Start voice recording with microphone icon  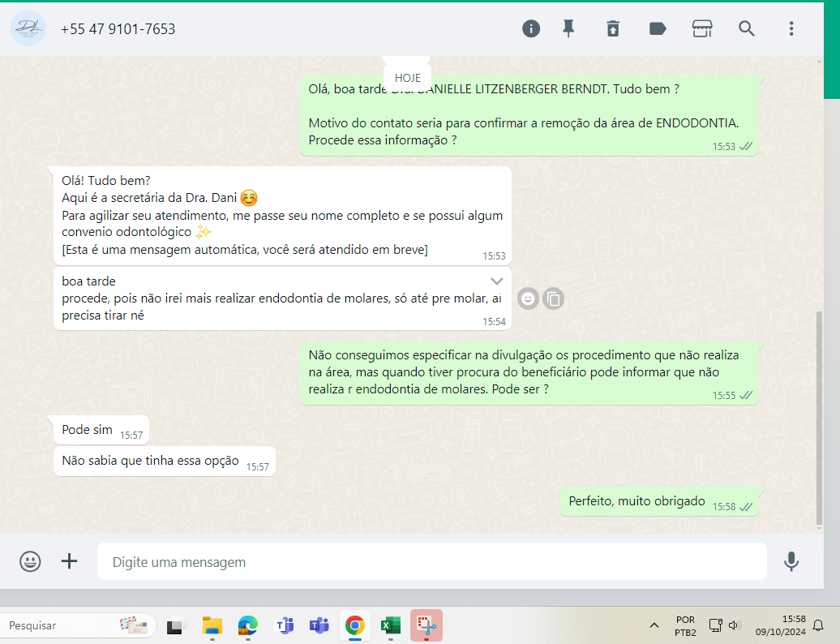tap(791, 561)
